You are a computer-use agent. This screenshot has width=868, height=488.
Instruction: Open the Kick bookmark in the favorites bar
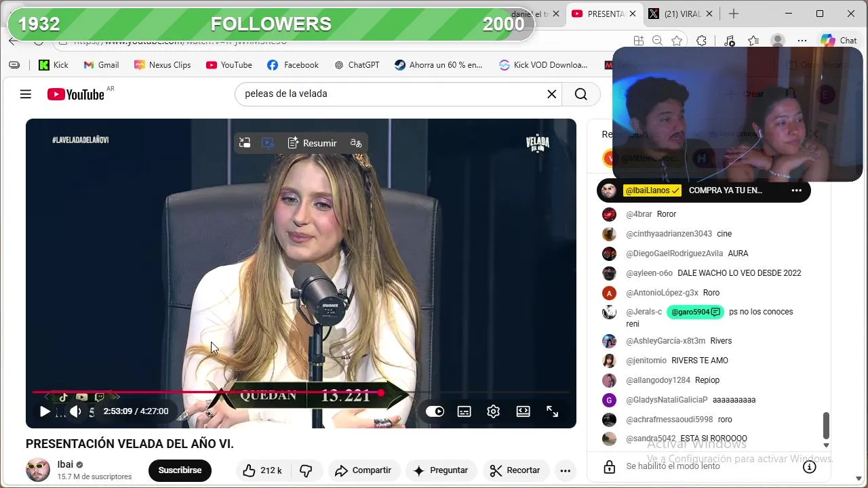point(54,65)
